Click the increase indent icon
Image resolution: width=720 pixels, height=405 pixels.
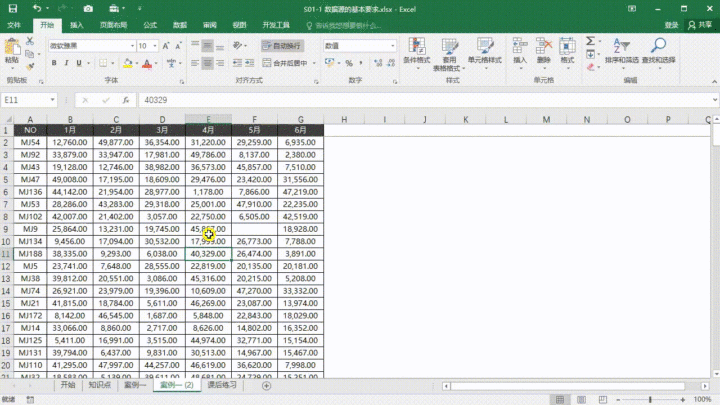pos(249,63)
